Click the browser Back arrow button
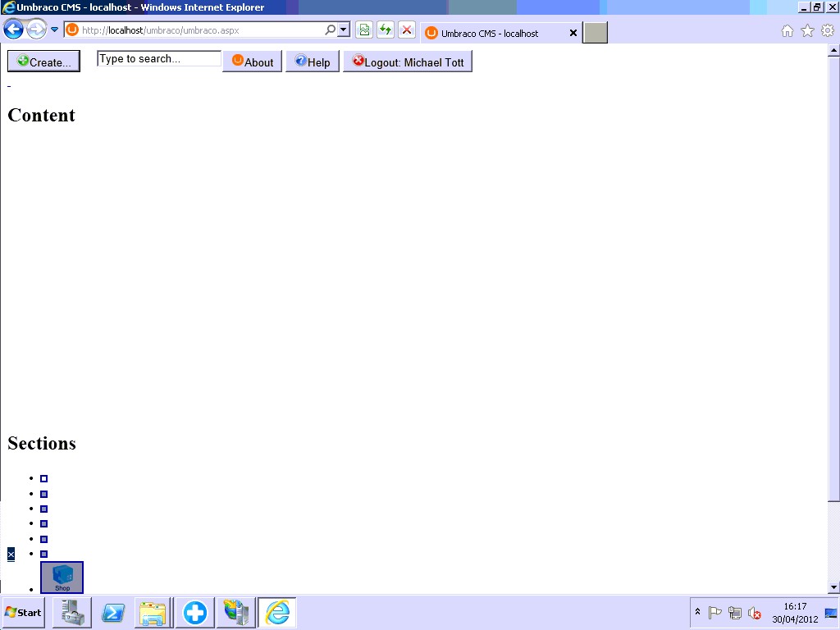The width and height of the screenshot is (840, 630). point(13,30)
